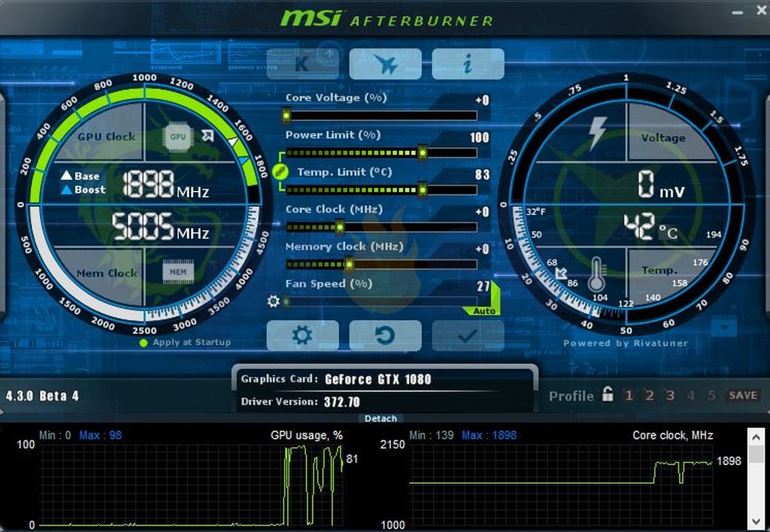Click the GeForce GTX 1080 card name
Screen dimensions: 770x532
[x=377, y=379]
